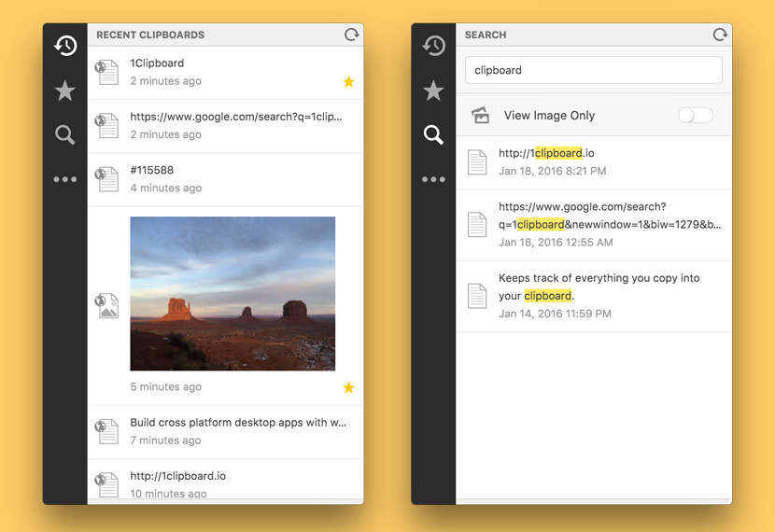Select the #115588 clip
Viewport: 775px width, 532px height.
[152, 171]
